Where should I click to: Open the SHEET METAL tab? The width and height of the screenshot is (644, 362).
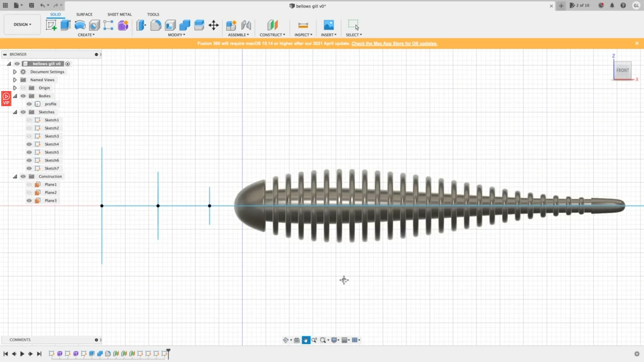pyautogui.click(x=119, y=14)
